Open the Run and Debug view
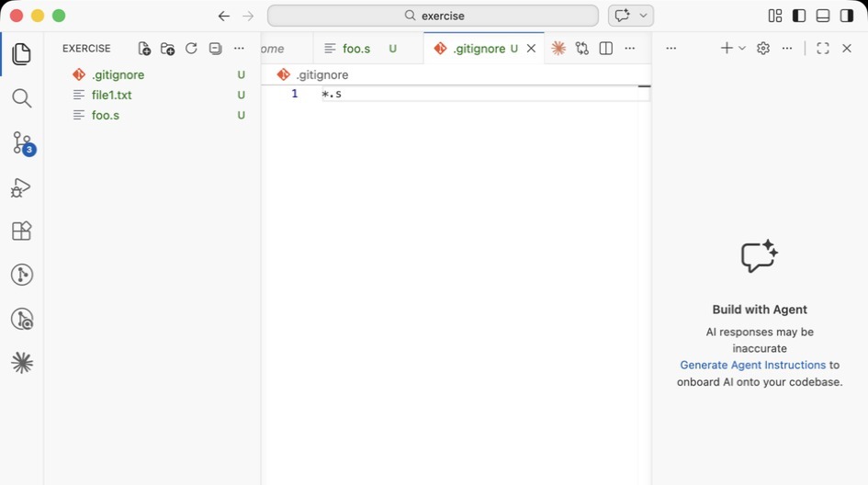 click(x=21, y=187)
